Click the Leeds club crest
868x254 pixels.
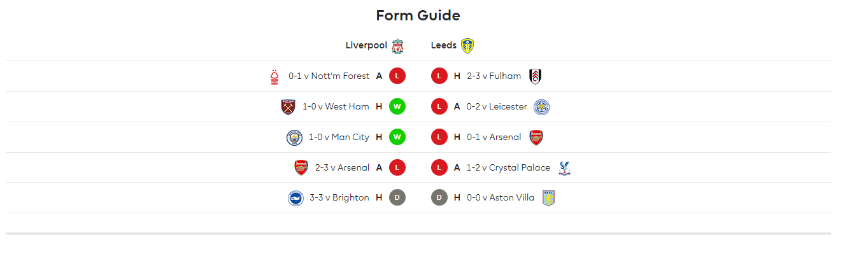[467, 46]
